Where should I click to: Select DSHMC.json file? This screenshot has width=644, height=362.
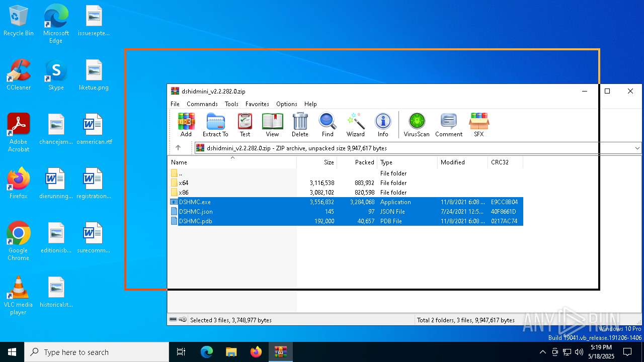(x=345, y=212)
